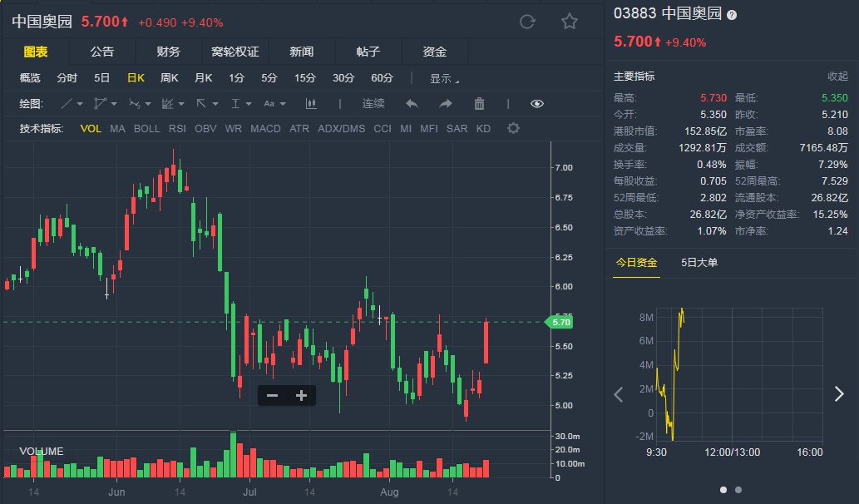Screen dimensions: 859x504
Task: Toggle WR indicator
Action: tap(233, 129)
